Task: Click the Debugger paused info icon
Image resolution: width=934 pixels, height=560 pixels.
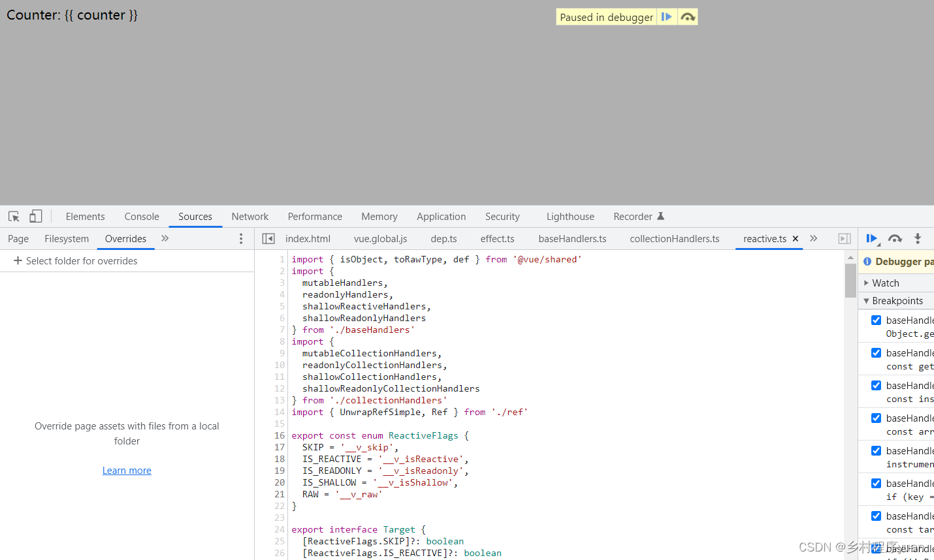Action: coord(867,261)
